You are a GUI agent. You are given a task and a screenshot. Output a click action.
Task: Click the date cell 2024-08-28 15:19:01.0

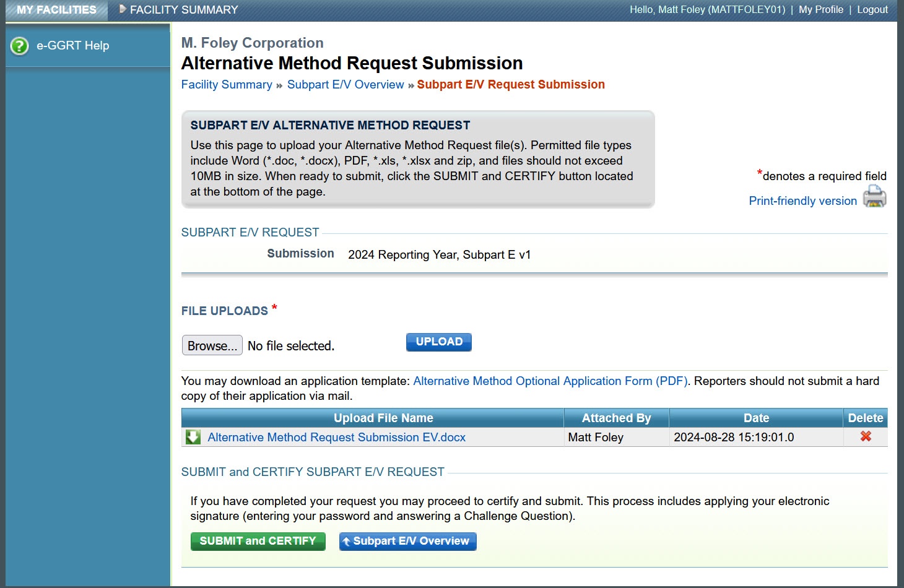(x=756, y=437)
